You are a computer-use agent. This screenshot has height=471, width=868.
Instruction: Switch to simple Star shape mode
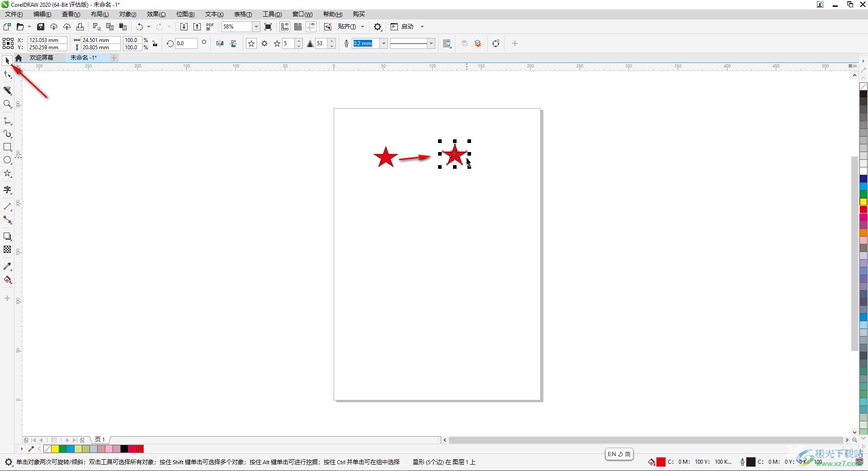[251, 43]
